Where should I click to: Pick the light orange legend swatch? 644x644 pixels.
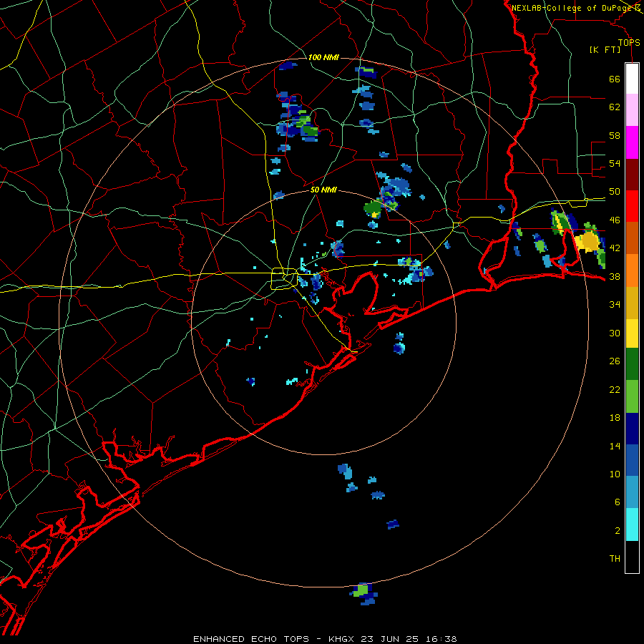(632, 270)
